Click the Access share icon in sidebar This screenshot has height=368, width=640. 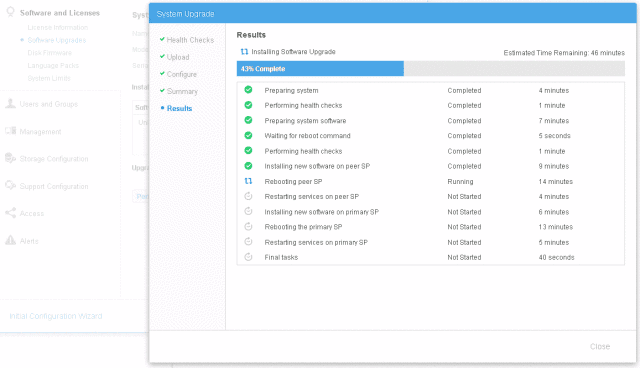point(10,213)
